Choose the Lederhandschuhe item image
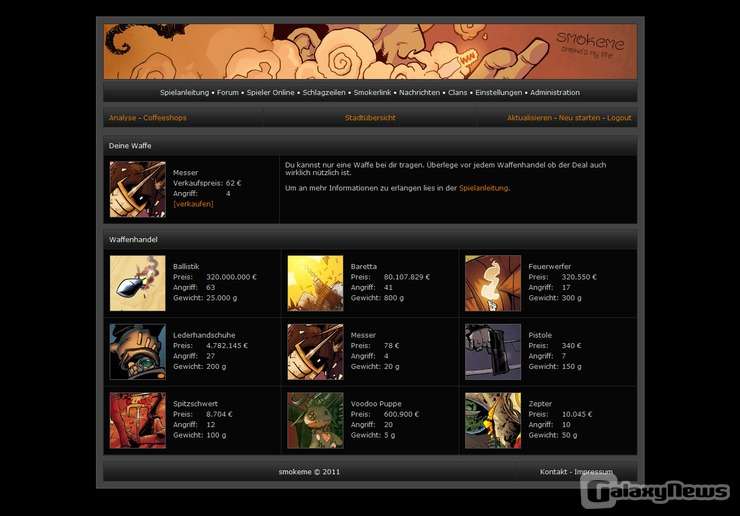Viewport: 740px width, 516px height. pyautogui.click(x=137, y=351)
